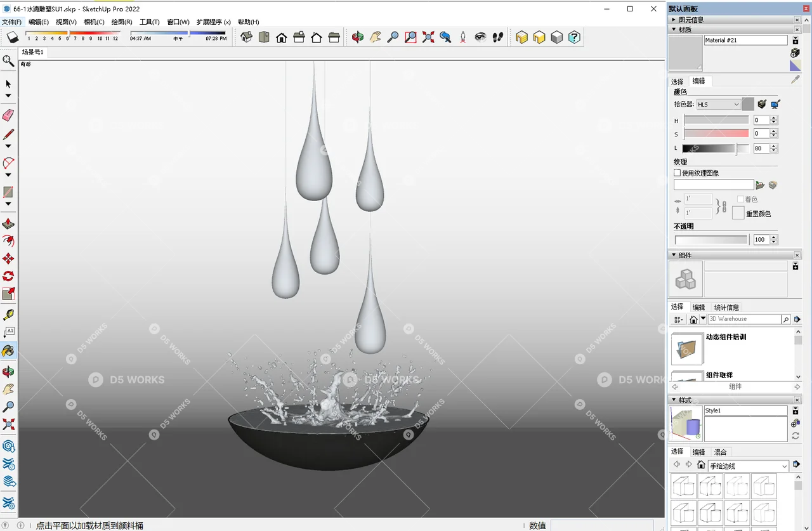Select the Eraser tool in the left toolbar
This screenshot has width=812, height=531.
pos(8,115)
